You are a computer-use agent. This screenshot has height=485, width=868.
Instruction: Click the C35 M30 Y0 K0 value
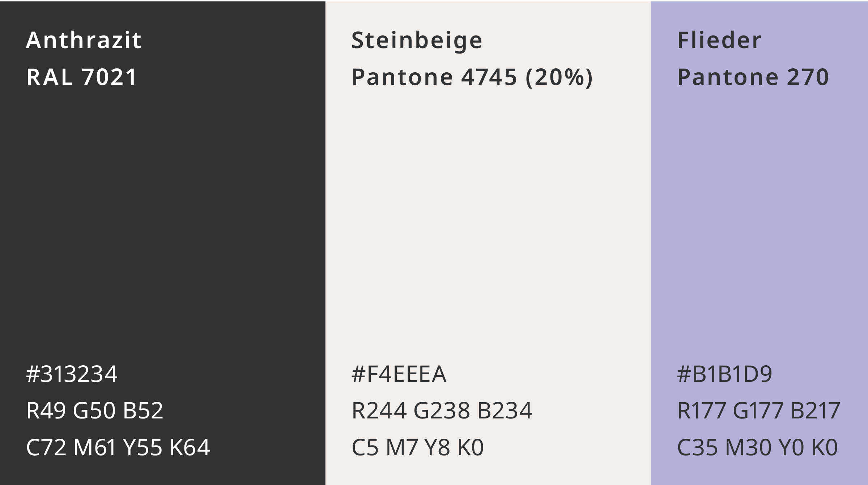[757, 447]
